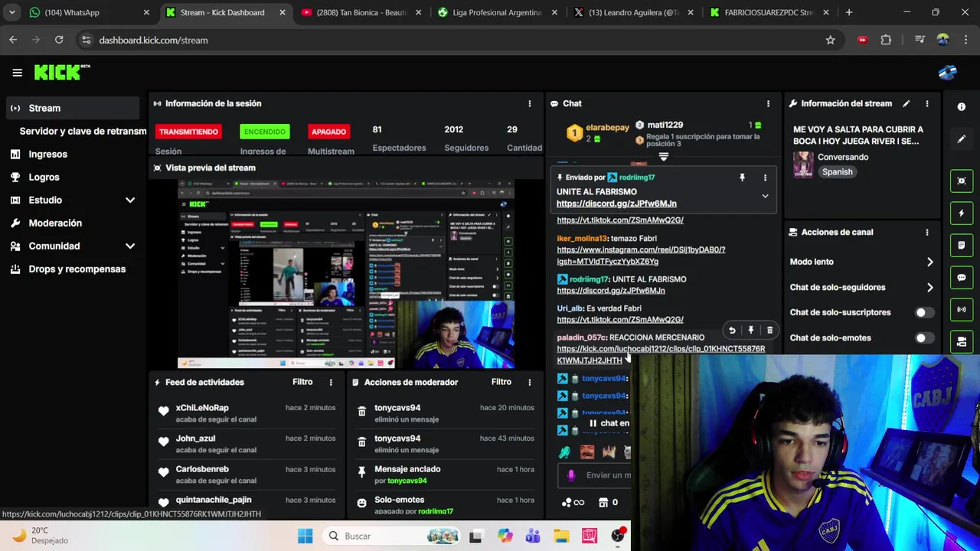980x551 pixels.
Task: Open pinned message three-dot menu
Action: pyautogui.click(x=765, y=178)
